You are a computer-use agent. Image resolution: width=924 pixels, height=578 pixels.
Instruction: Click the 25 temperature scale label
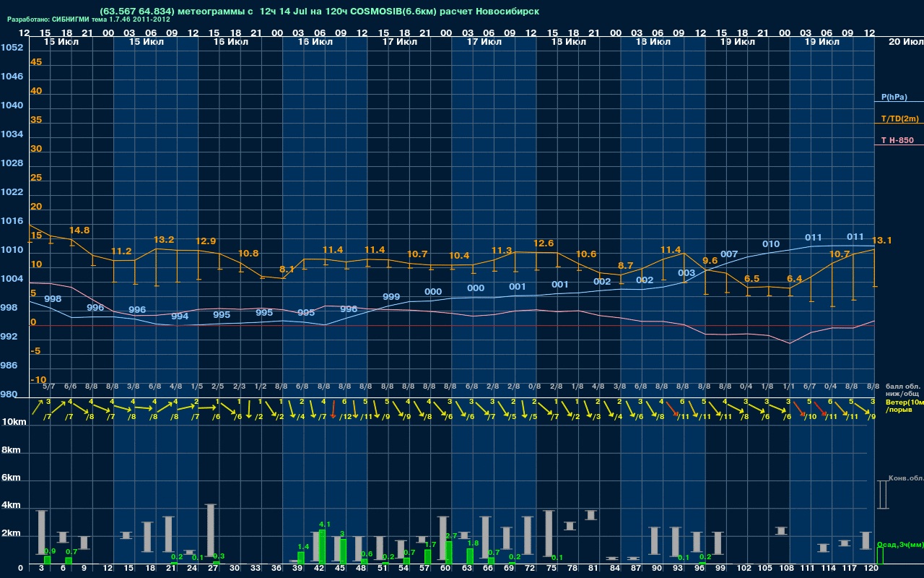tap(36, 178)
